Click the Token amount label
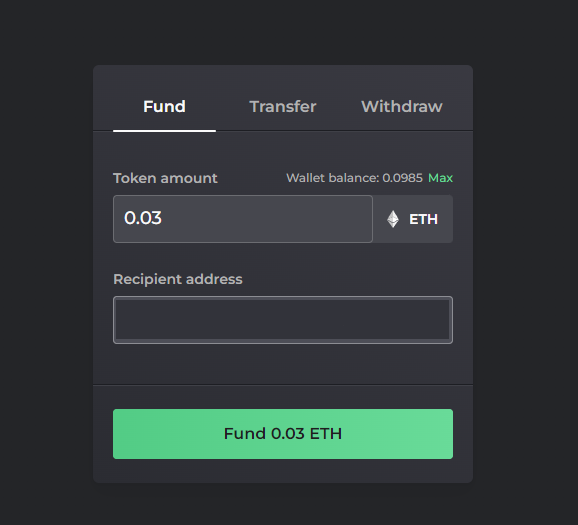This screenshot has width=578, height=525. tap(165, 178)
